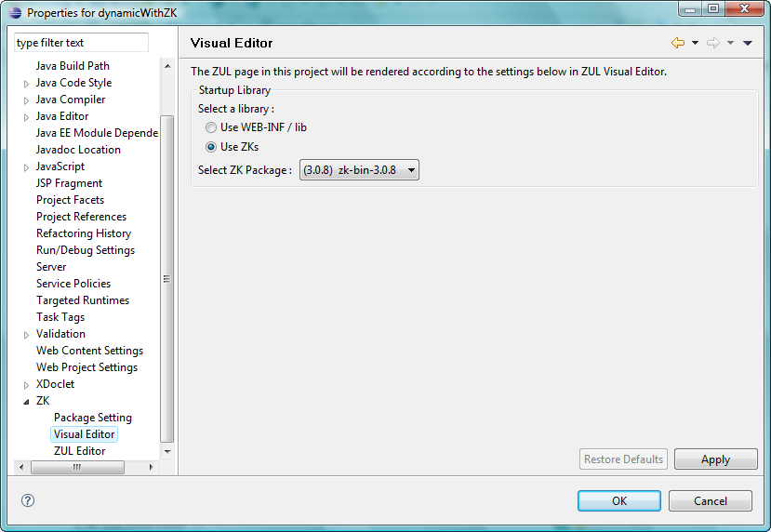Open the back history dropdown arrow
This screenshot has width=771, height=532.
tap(695, 43)
